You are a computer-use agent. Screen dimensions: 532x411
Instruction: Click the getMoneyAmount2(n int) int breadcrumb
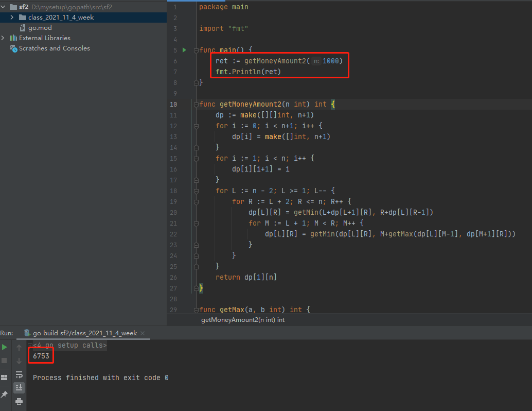(x=243, y=320)
